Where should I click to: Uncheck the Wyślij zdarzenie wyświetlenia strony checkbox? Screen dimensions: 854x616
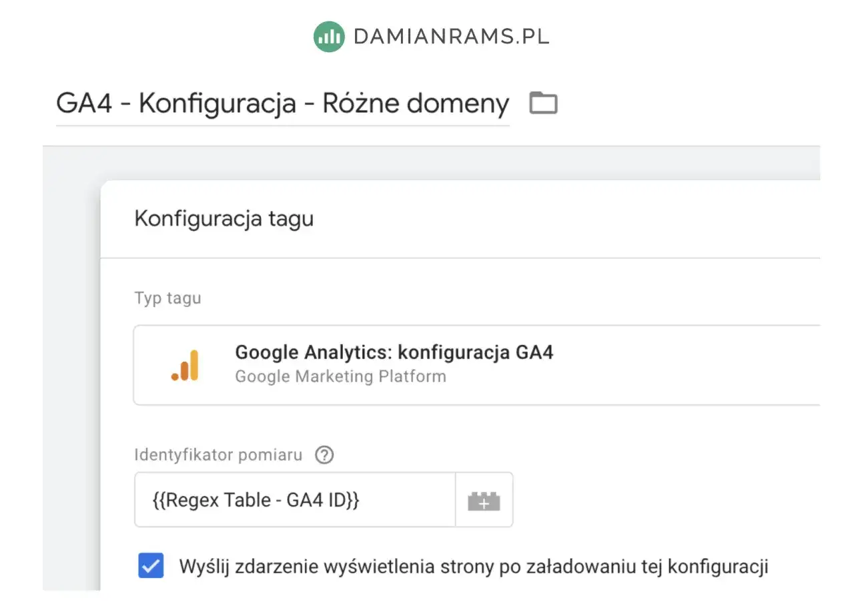point(151,565)
